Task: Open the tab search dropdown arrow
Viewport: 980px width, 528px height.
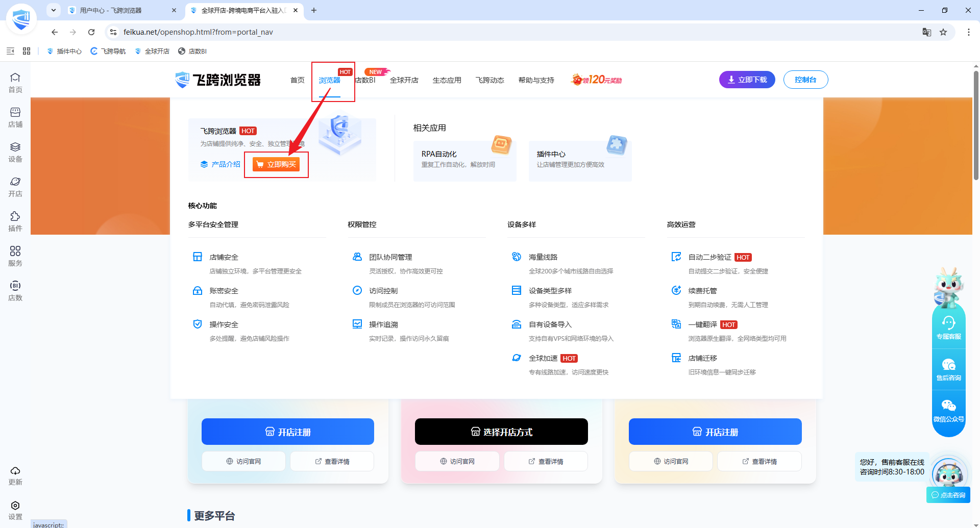Action: [x=54, y=10]
